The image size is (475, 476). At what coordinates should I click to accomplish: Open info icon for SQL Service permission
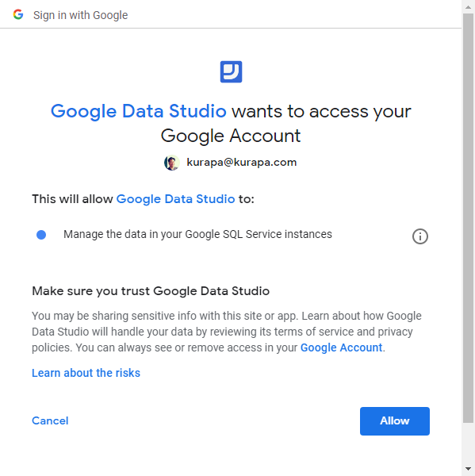[420, 236]
